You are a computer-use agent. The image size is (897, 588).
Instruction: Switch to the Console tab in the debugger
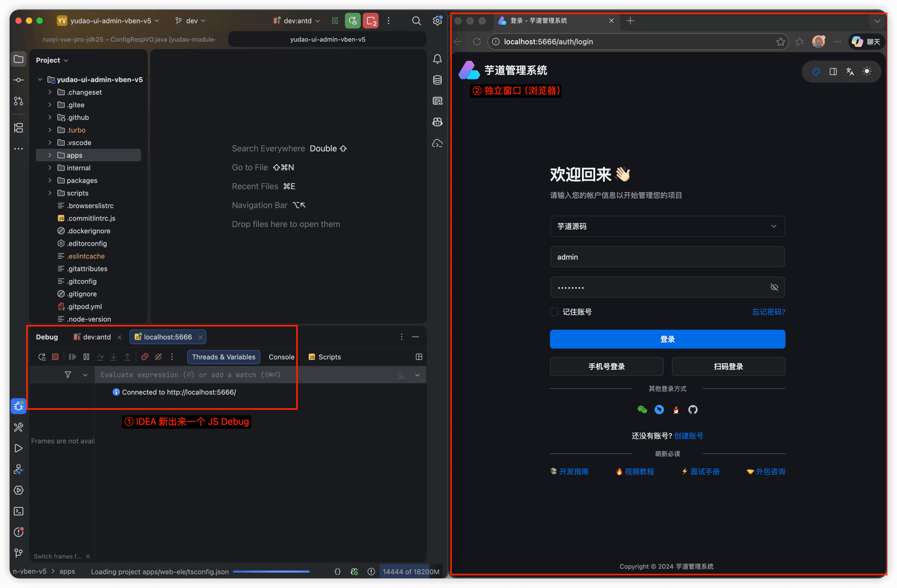tap(281, 357)
